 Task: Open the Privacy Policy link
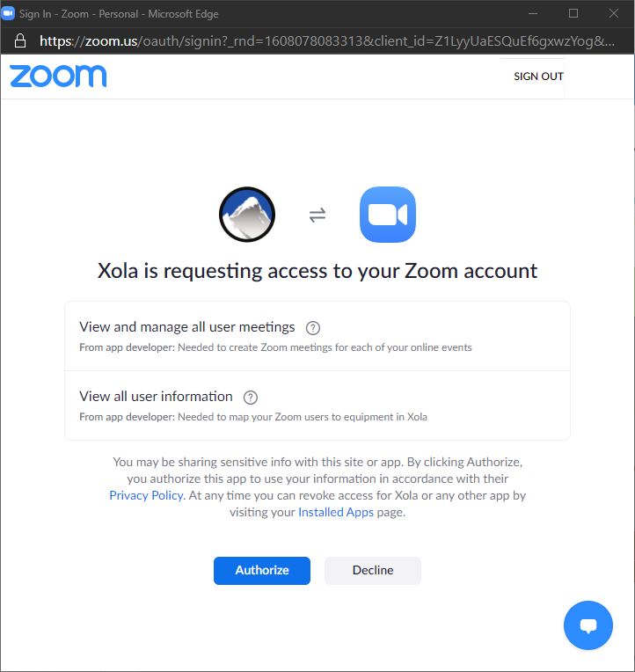coord(147,495)
